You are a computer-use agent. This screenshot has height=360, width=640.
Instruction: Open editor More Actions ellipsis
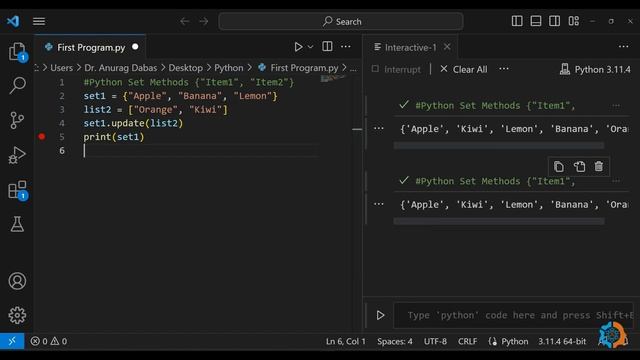click(346, 47)
